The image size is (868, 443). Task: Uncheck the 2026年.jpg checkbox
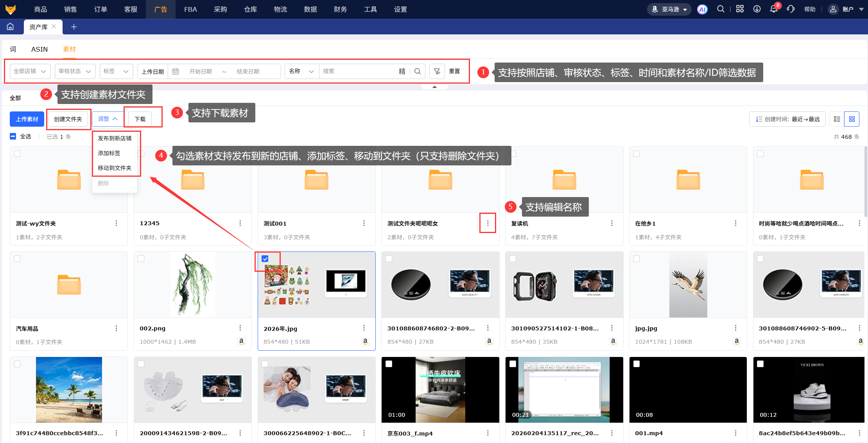coord(265,258)
